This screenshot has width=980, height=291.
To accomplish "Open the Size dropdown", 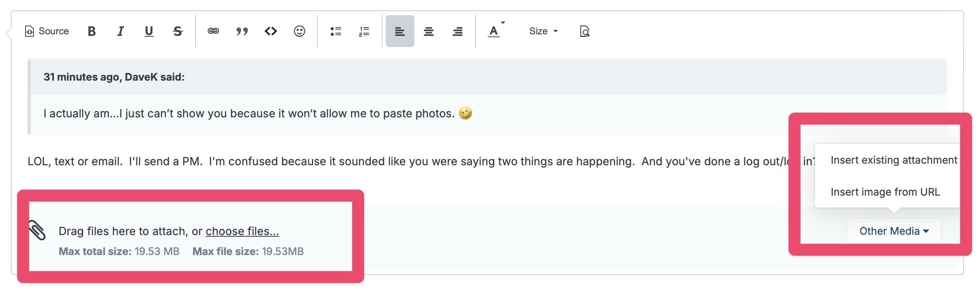I will click(x=543, y=31).
